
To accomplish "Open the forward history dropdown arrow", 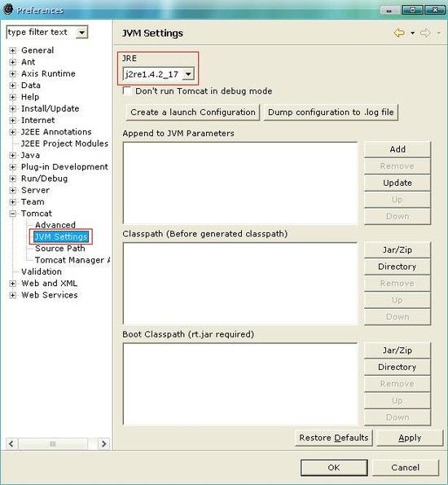I will tap(438, 33).
